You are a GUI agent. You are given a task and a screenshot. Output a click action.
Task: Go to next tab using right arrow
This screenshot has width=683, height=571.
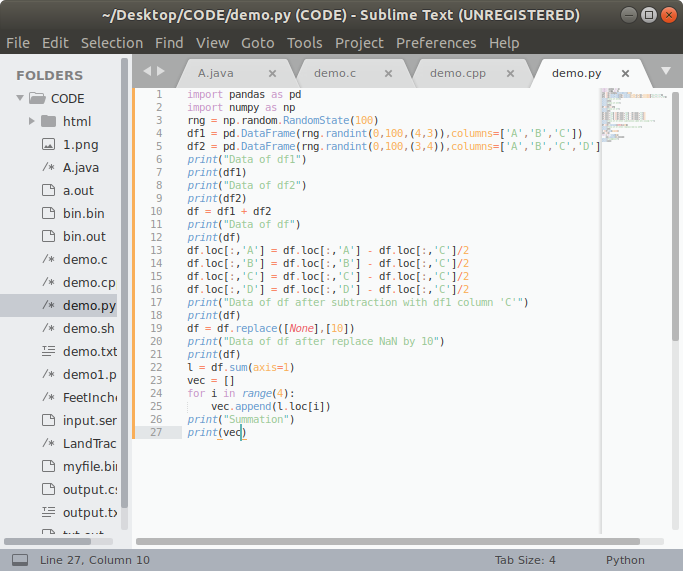coord(161,71)
